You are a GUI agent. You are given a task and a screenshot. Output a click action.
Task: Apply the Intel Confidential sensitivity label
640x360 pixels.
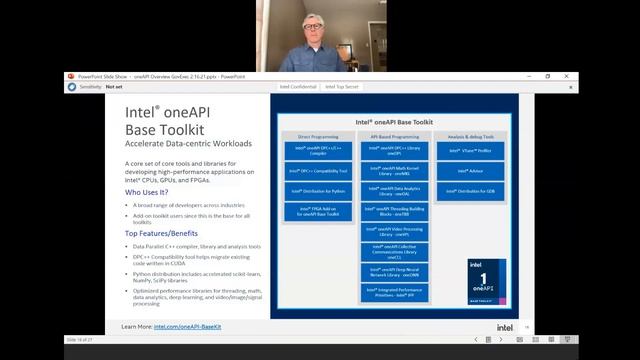[x=298, y=87]
